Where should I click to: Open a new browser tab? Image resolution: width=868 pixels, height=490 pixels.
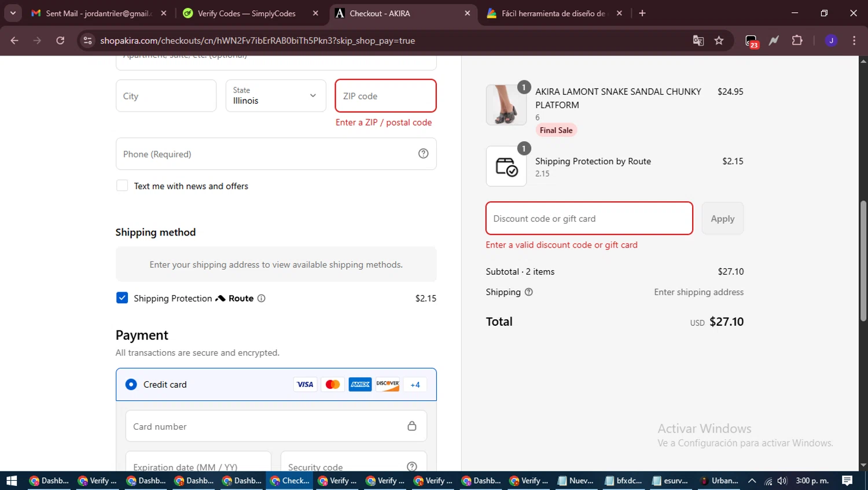point(642,13)
